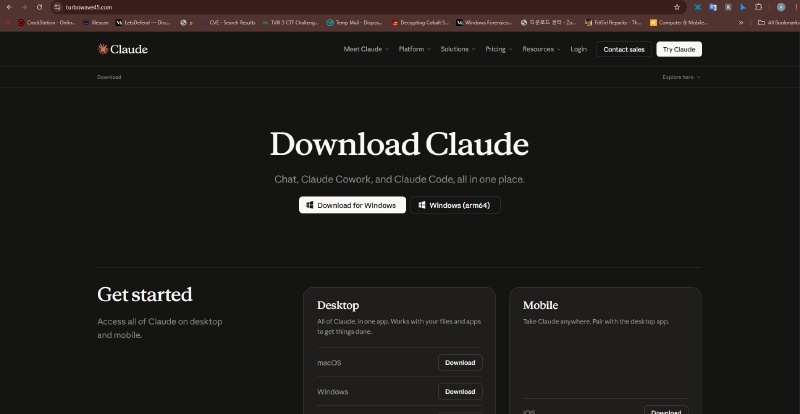Open the site information icon beside the URL
The width and height of the screenshot is (800, 414).
click(x=57, y=7)
